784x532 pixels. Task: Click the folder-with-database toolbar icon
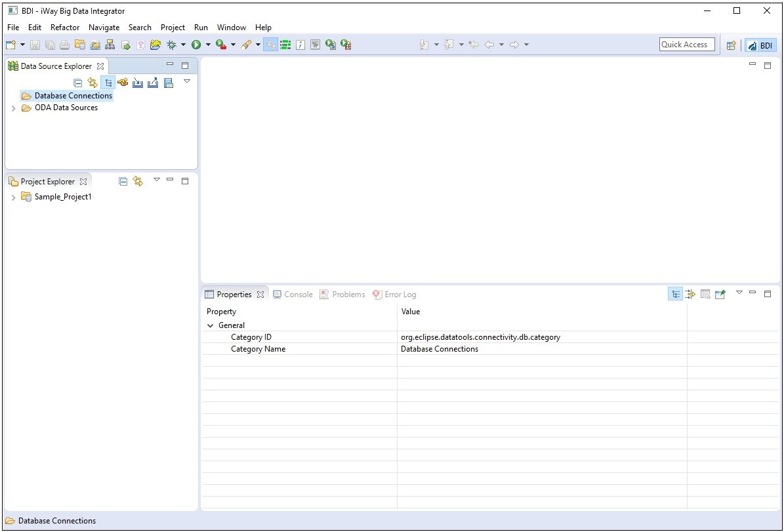80,45
